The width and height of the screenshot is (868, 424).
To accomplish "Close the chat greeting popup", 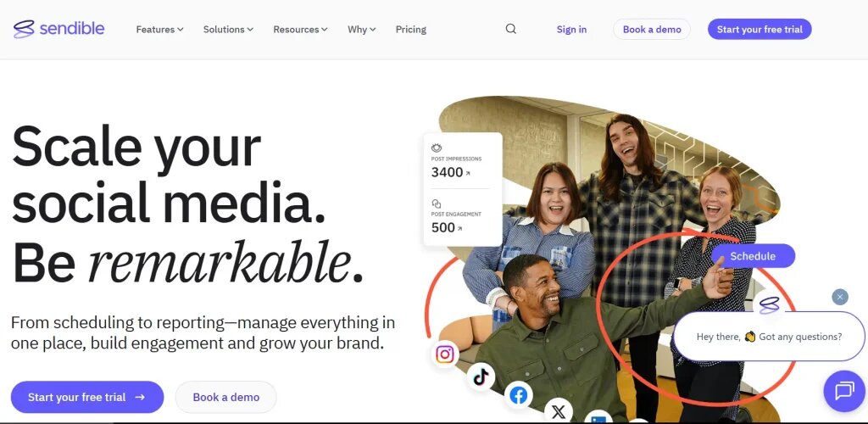I will pyautogui.click(x=840, y=298).
